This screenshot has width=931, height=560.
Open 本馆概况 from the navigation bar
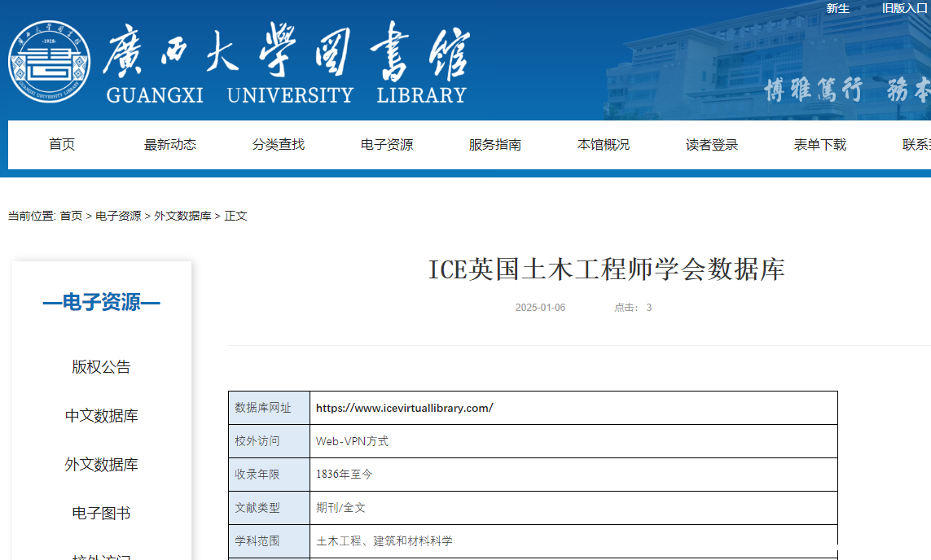click(x=604, y=145)
